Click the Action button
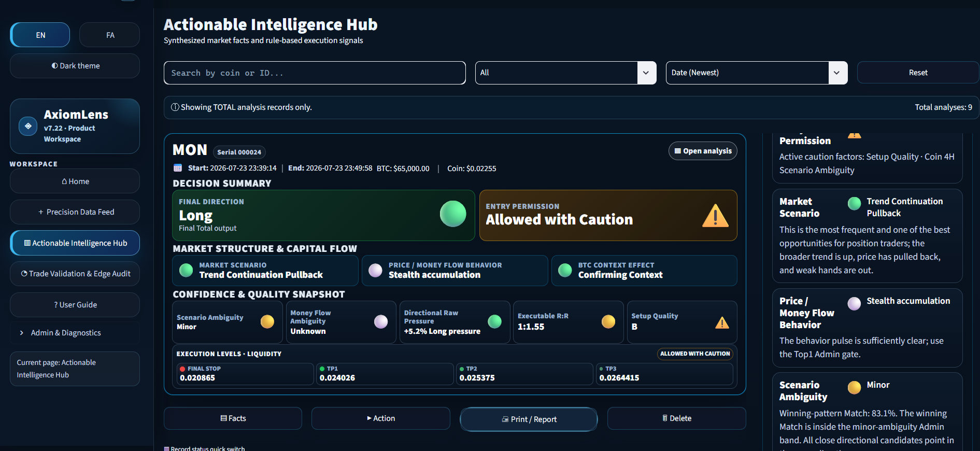This screenshot has height=451, width=980. 380,418
